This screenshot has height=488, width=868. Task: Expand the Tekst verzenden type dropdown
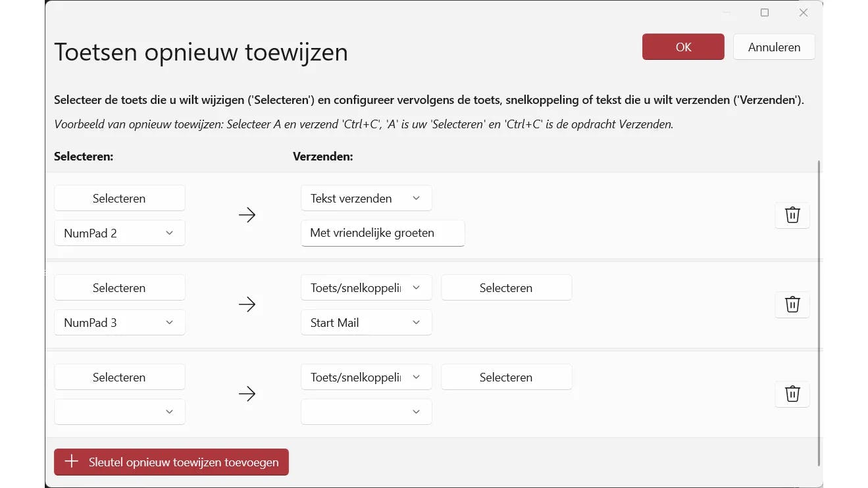(x=366, y=198)
